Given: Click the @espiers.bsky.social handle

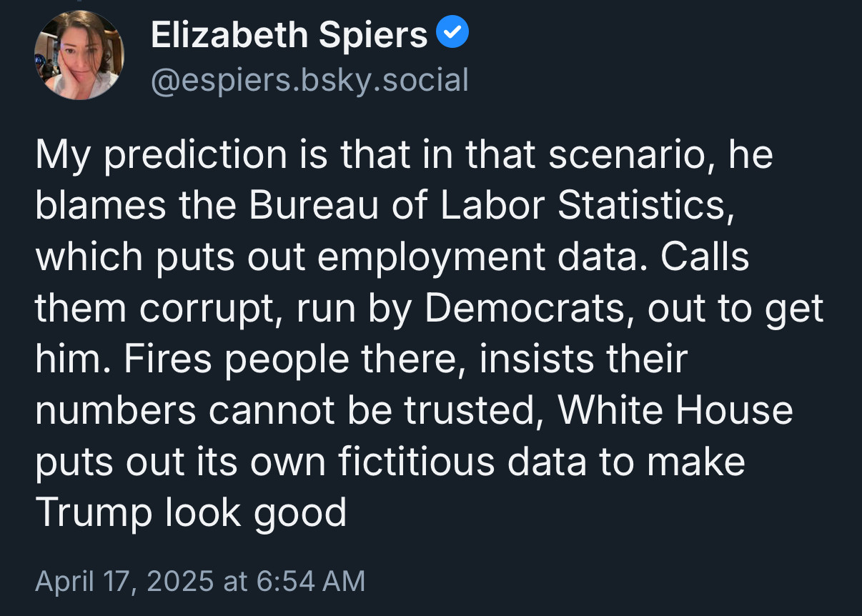Looking at the screenshot, I should 309,80.
